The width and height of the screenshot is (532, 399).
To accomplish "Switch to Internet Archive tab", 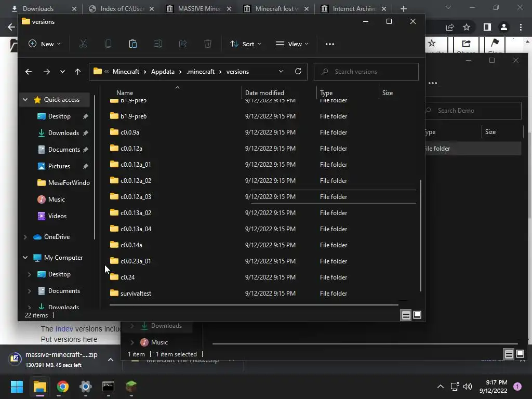I will [x=353, y=8].
